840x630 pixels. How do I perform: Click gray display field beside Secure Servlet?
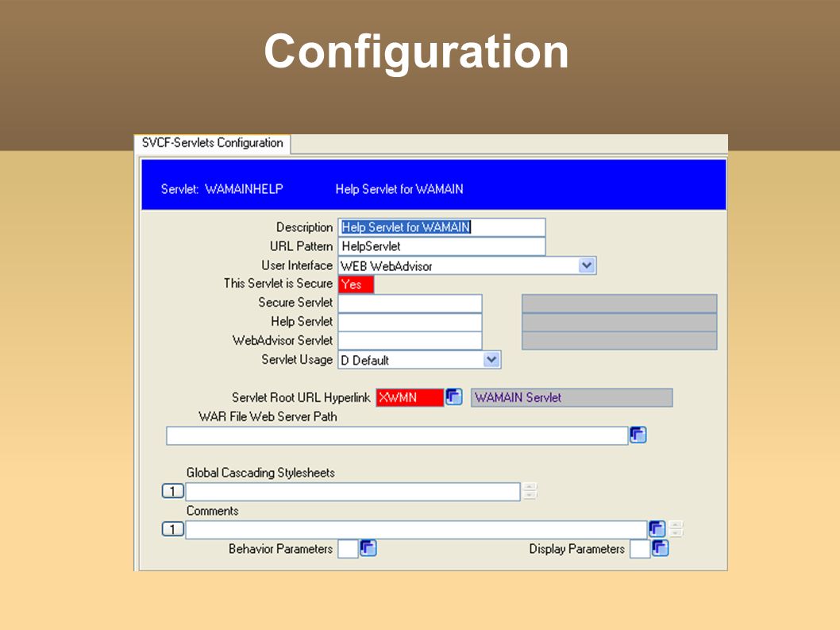pyautogui.click(x=619, y=303)
